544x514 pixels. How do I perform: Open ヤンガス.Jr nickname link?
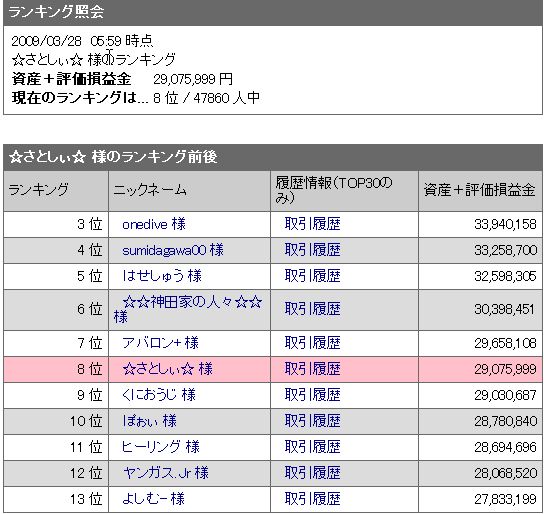pos(166,473)
